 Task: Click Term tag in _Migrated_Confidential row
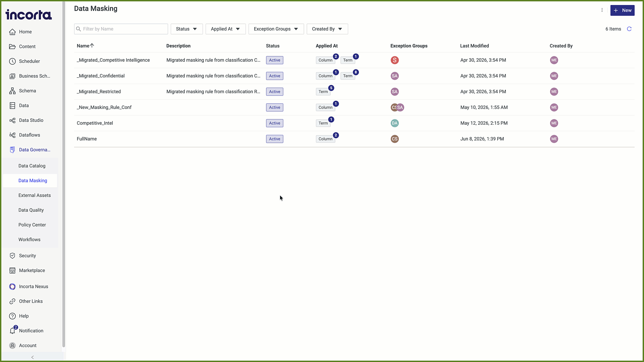[347, 76]
